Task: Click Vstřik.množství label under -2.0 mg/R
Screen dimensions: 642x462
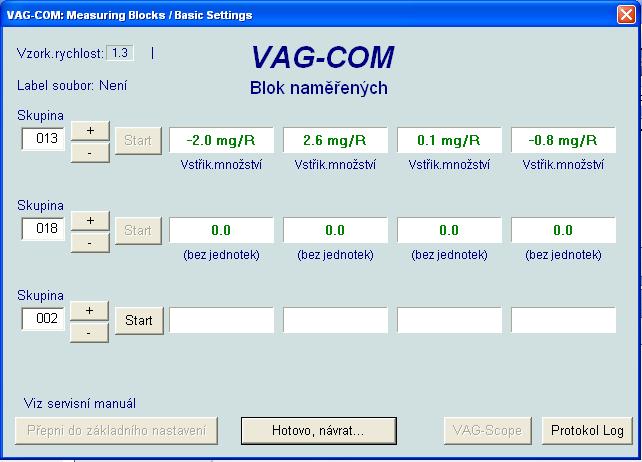Action: 221,165
